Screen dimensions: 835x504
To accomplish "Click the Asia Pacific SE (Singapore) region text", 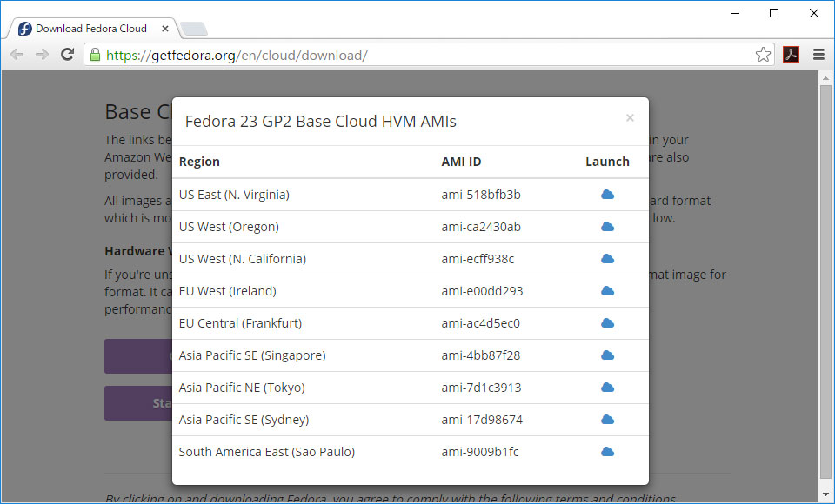I will [252, 355].
